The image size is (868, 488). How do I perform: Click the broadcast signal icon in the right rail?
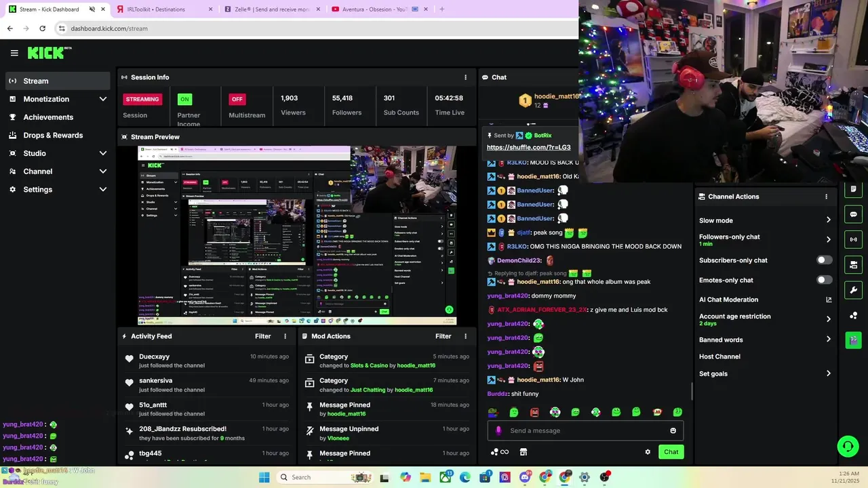[853, 239]
